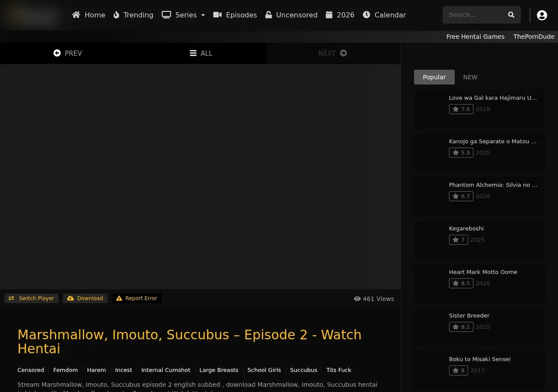Click the ALL list bars icon
This screenshot has width=558, height=392.
coord(193,53)
